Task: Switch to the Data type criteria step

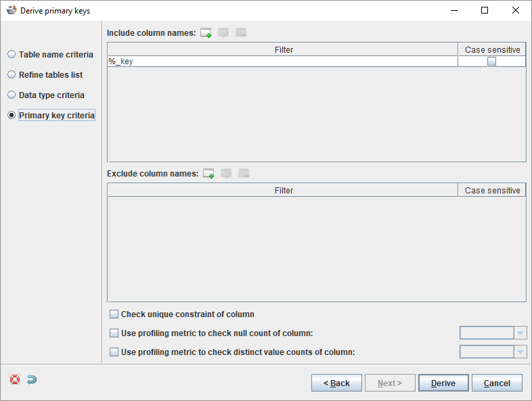Action: (x=12, y=95)
